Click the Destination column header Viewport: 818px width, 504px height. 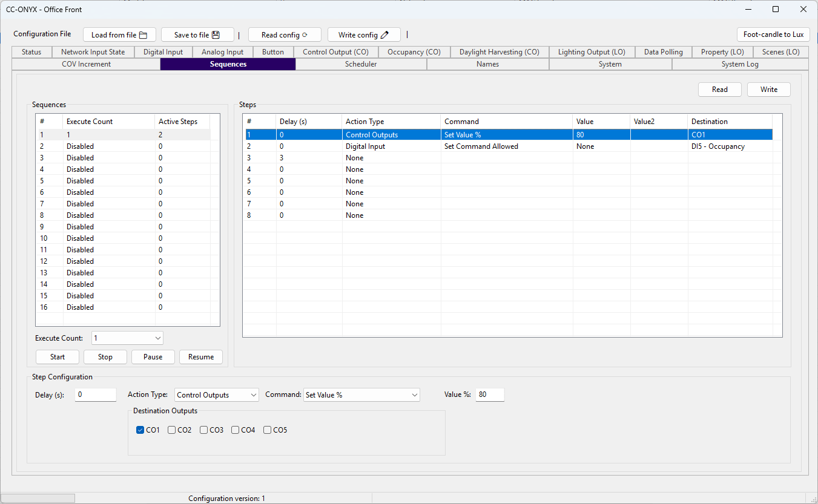click(x=730, y=122)
